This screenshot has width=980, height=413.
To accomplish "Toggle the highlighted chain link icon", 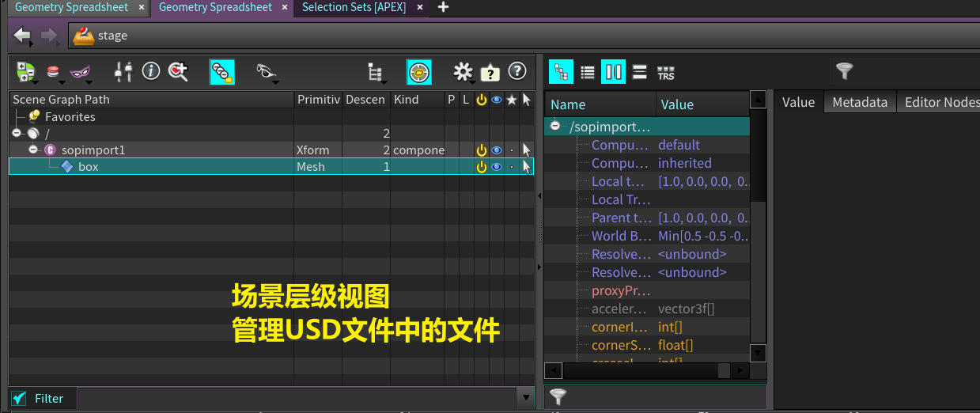I will (221, 72).
